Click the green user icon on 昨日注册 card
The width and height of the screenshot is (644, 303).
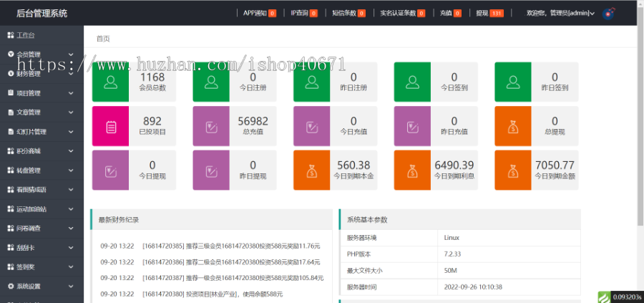[x=312, y=82]
